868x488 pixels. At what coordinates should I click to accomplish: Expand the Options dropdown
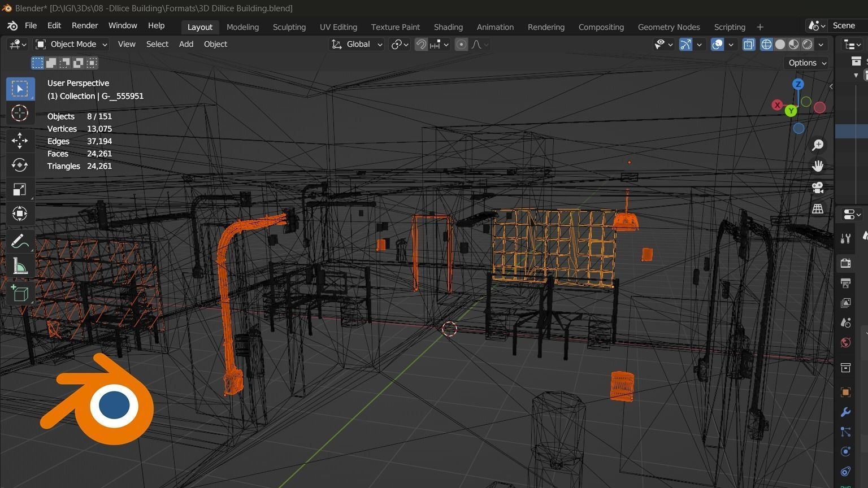(x=807, y=63)
